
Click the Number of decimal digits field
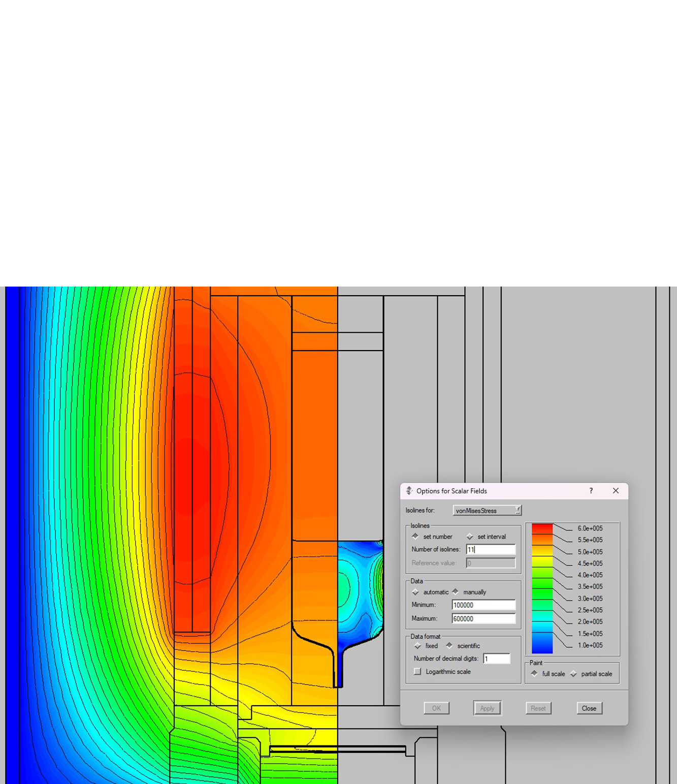point(496,659)
